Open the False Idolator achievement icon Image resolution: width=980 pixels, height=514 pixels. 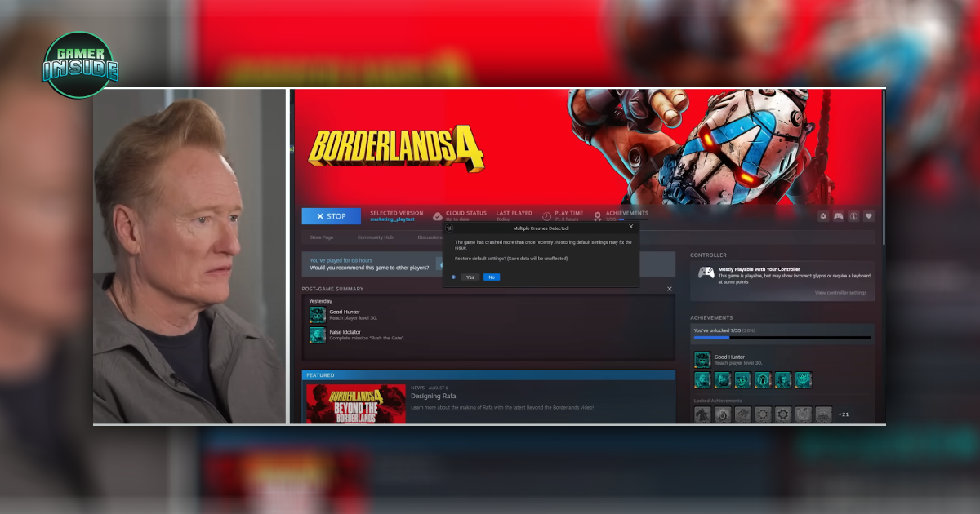tap(317, 335)
